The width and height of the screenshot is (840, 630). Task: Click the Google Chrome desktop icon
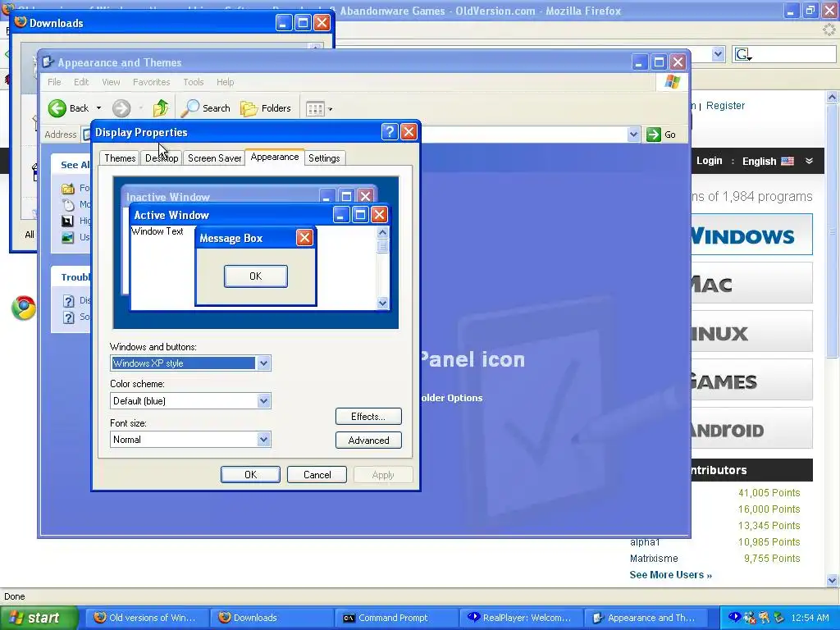point(23,308)
